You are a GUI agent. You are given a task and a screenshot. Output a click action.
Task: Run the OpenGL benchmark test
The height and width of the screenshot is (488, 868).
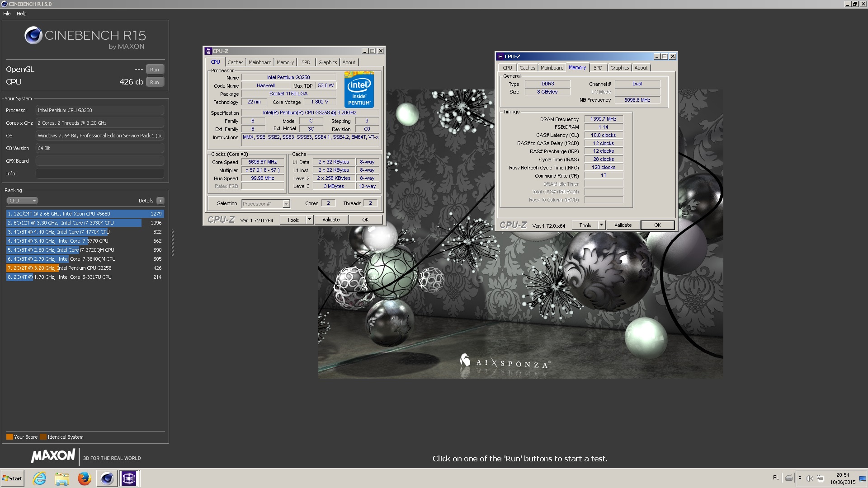(x=155, y=70)
